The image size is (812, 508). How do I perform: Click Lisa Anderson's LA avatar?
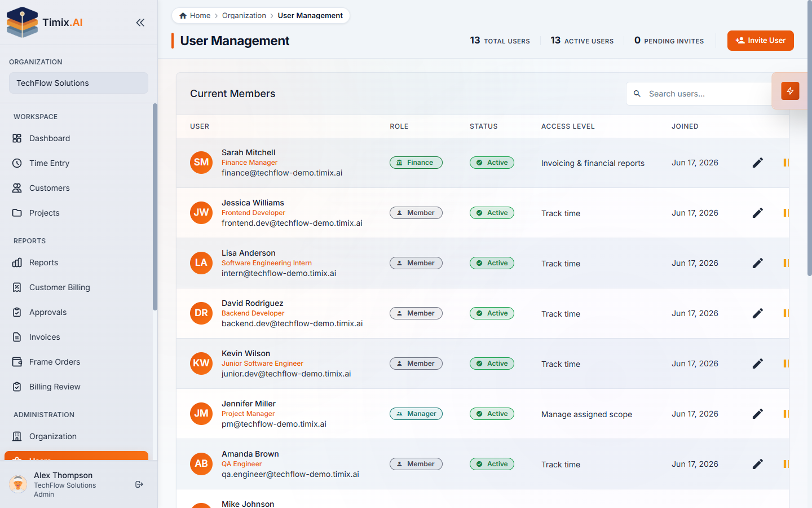point(201,263)
